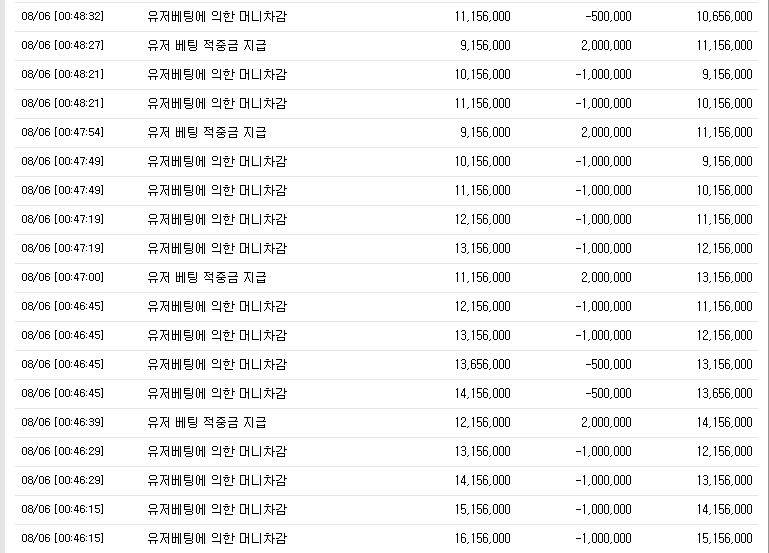The width and height of the screenshot is (769, 553).
Task: Click the 13,156,000 resulting balance at 00:47:00
Action: pos(724,277)
